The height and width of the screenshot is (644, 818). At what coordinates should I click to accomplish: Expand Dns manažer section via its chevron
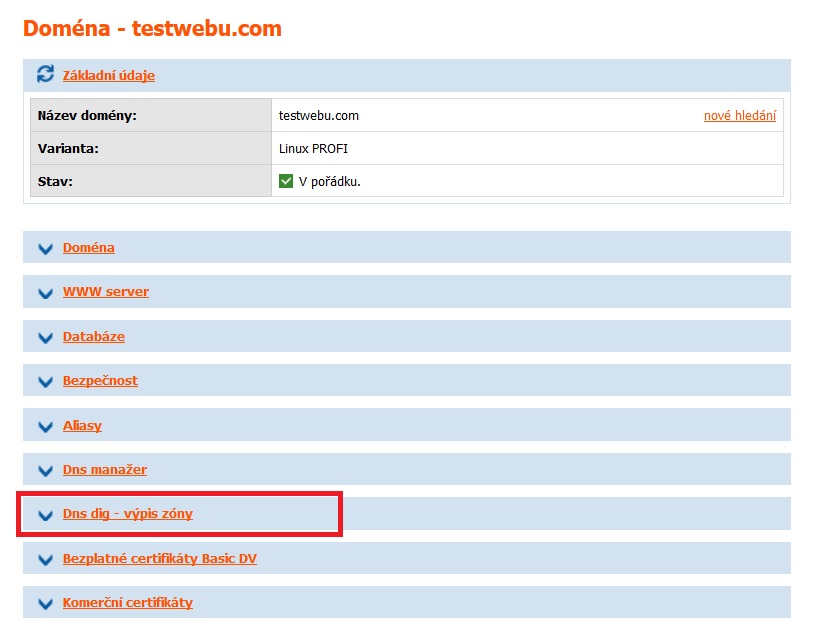pos(45,470)
